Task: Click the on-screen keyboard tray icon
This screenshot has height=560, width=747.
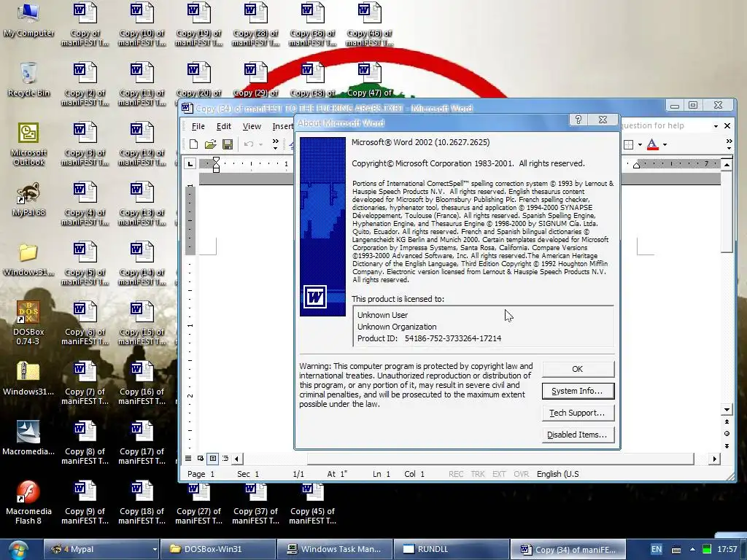Action: pos(676,550)
